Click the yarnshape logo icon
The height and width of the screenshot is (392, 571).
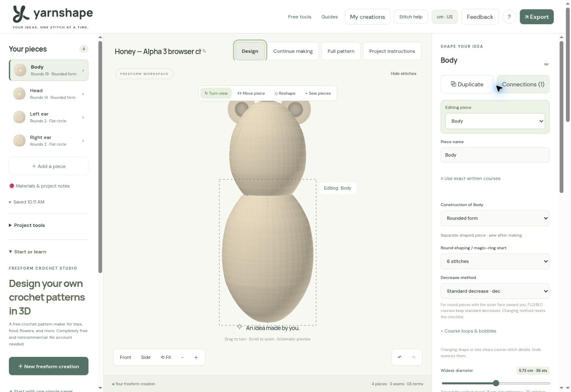[21, 14]
